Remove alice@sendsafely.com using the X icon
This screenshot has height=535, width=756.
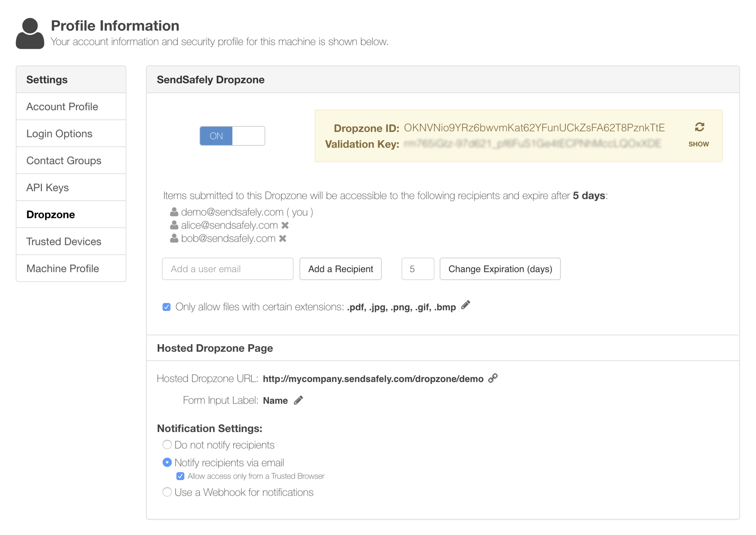click(x=285, y=225)
